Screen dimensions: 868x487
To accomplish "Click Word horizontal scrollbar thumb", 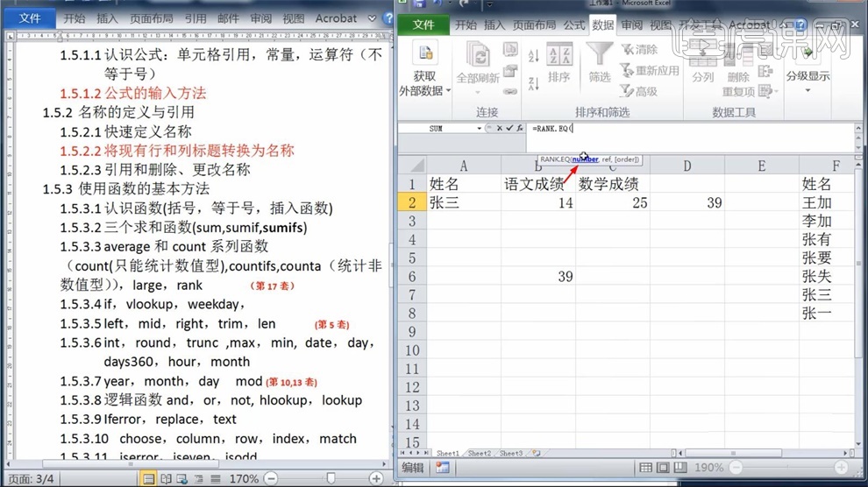I will point(131,464).
